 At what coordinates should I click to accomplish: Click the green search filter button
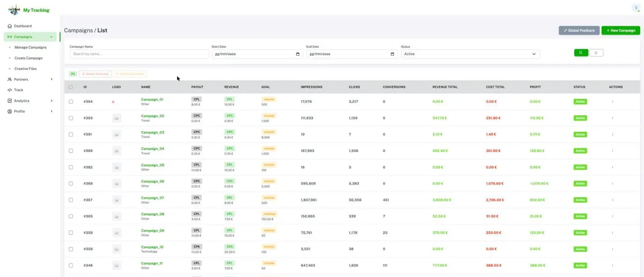point(581,53)
